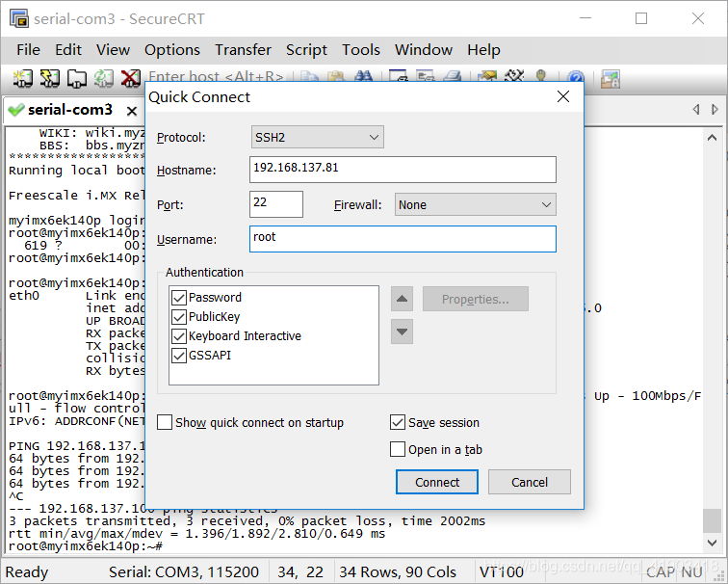Click the terminal scrollbar down arrow
The height and width of the screenshot is (584, 728).
tap(712, 543)
